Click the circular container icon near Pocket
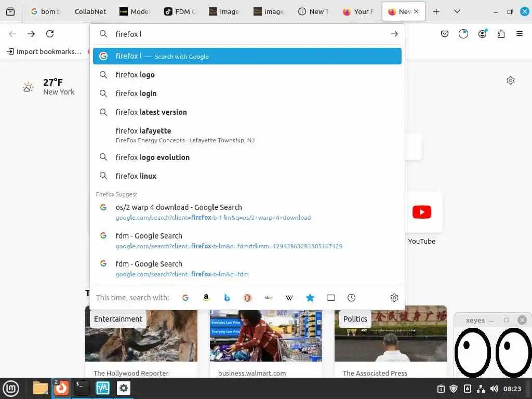The width and height of the screenshot is (532, 399). pyautogui.click(x=463, y=34)
